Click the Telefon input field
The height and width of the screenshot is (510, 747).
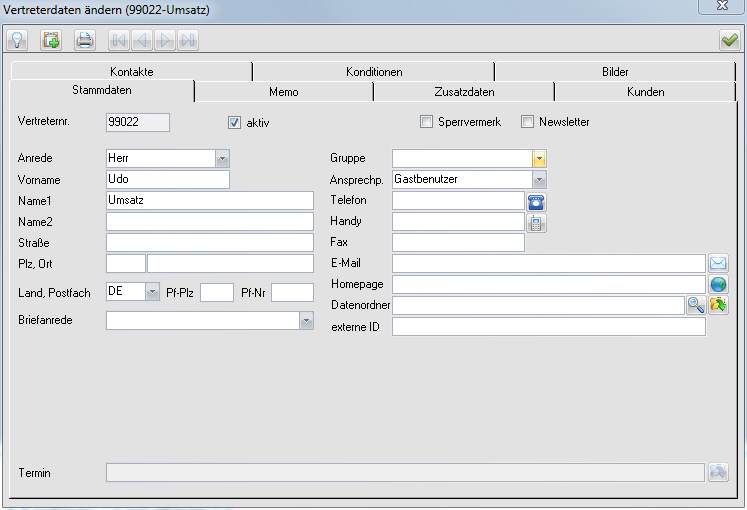coord(458,200)
